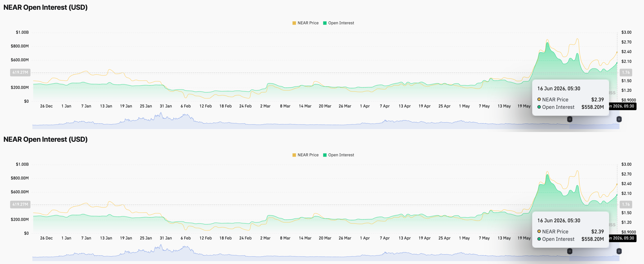Toggle Open Interest series in upper chart legend
This screenshot has width=644, height=264.
(338, 23)
